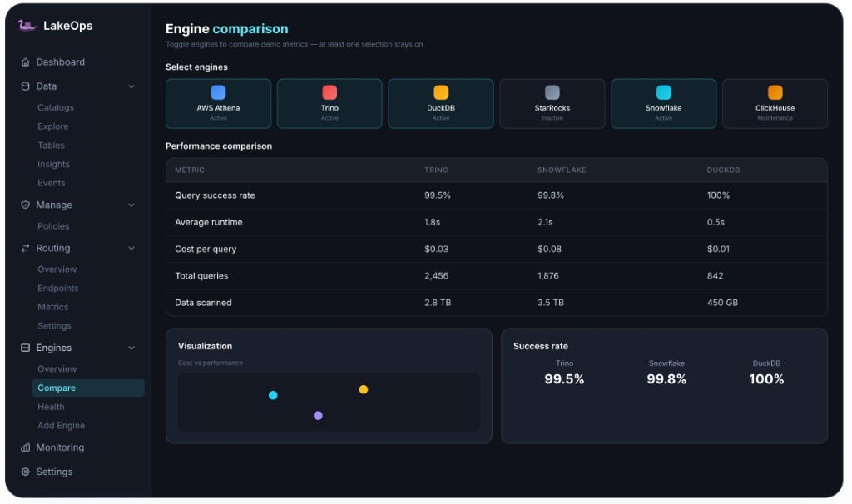Click the Monitoring bar chart icon
The height and width of the screenshot is (504, 852).
25,447
